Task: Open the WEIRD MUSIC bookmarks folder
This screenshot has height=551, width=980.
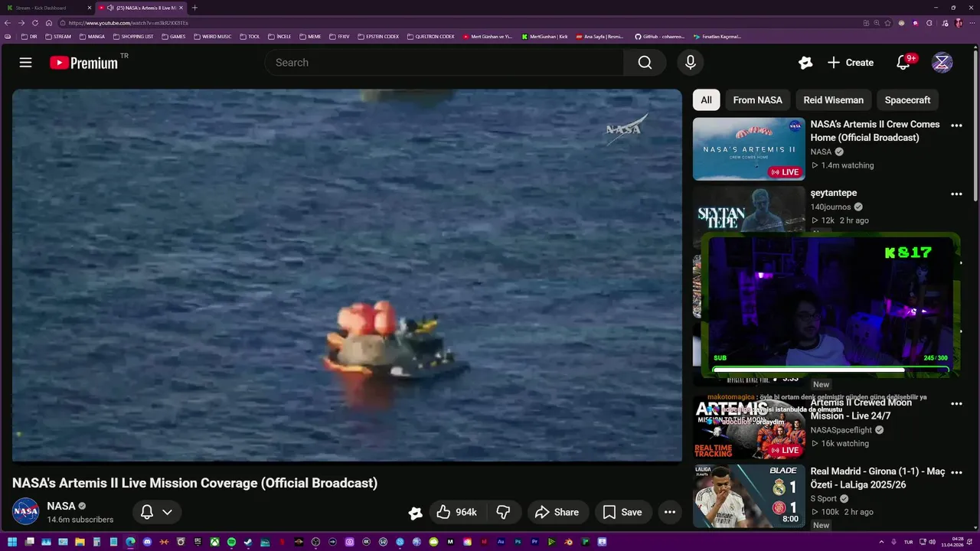Action: point(212,36)
